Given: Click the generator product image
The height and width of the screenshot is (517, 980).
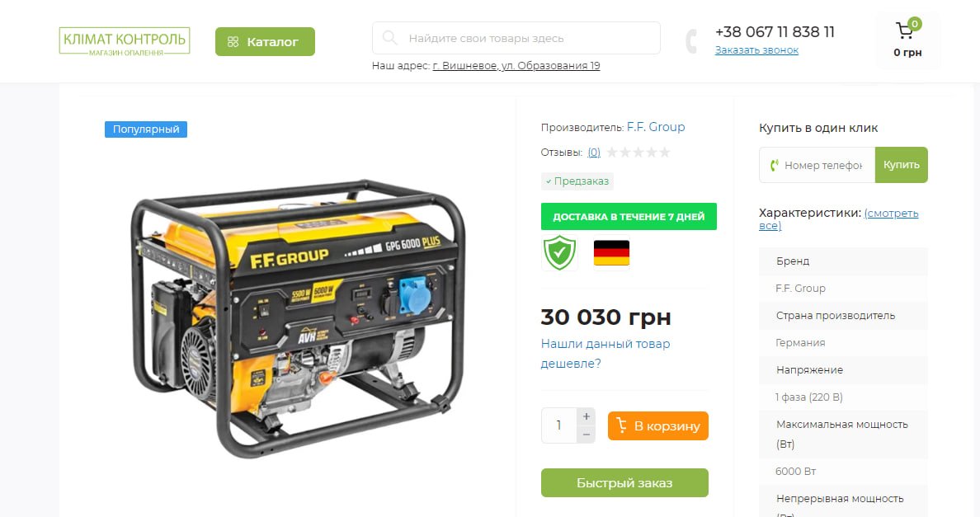Looking at the screenshot, I should 298,317.
